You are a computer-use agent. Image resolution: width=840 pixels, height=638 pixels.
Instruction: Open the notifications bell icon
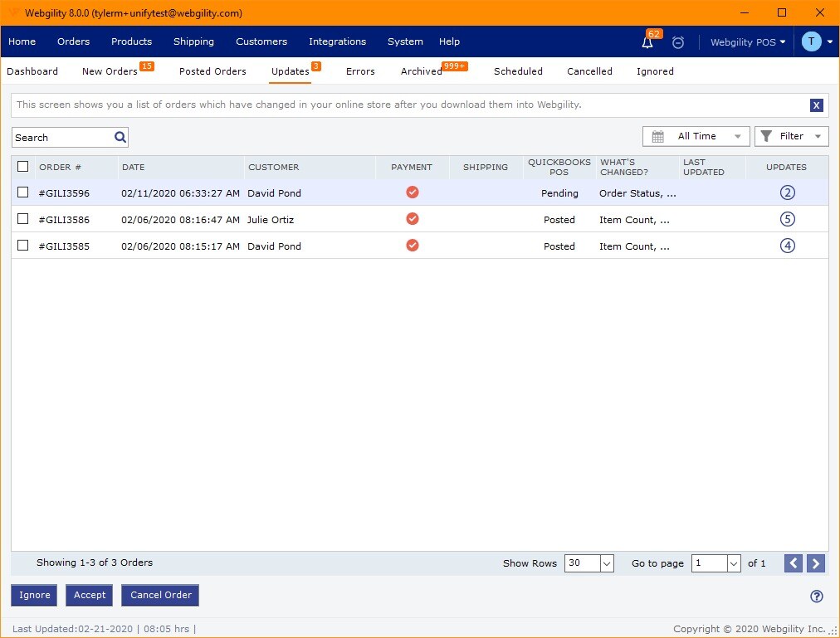647,42
